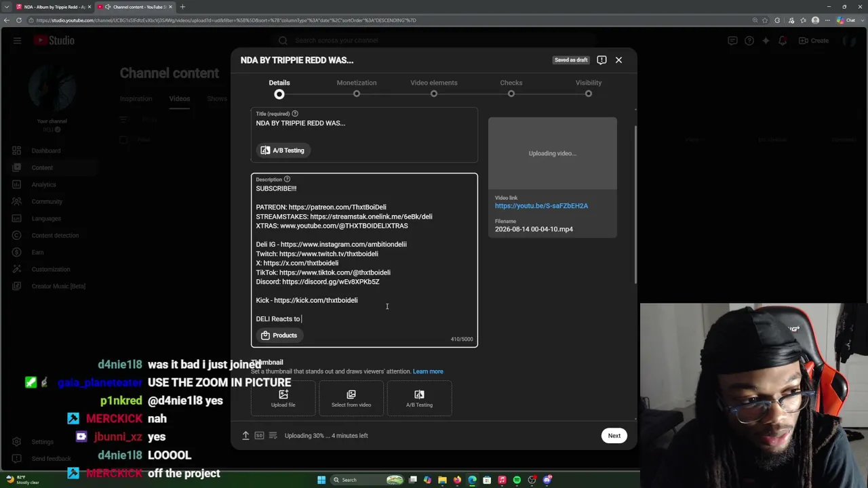This screenshot has height=488, width=868.
Task: Open Studio notifications bell
Action: coord(783,41)
